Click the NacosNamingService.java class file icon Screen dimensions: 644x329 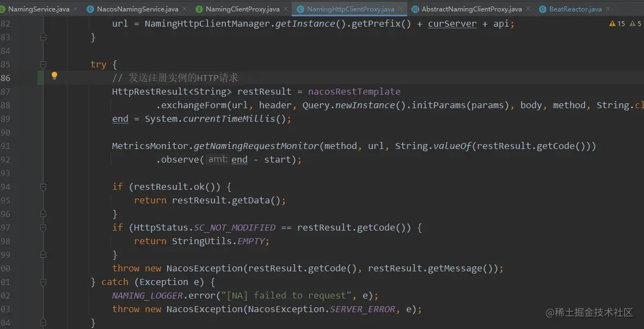pos(90,9)
